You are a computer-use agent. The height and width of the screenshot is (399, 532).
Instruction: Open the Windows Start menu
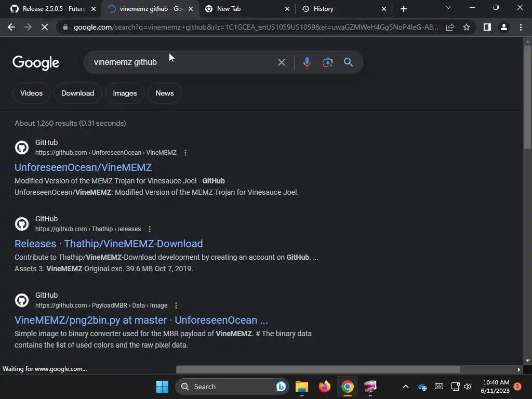tap(162, 387)
